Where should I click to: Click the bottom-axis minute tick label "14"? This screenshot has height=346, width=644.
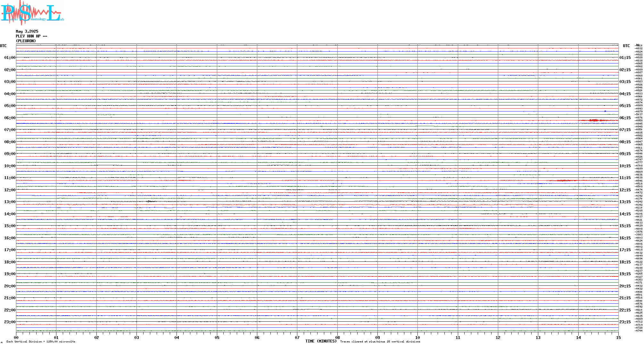coord(578,337)
